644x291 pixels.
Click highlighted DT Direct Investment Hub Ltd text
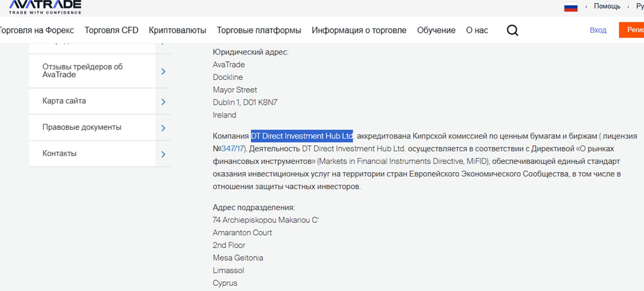coord(302,136)
